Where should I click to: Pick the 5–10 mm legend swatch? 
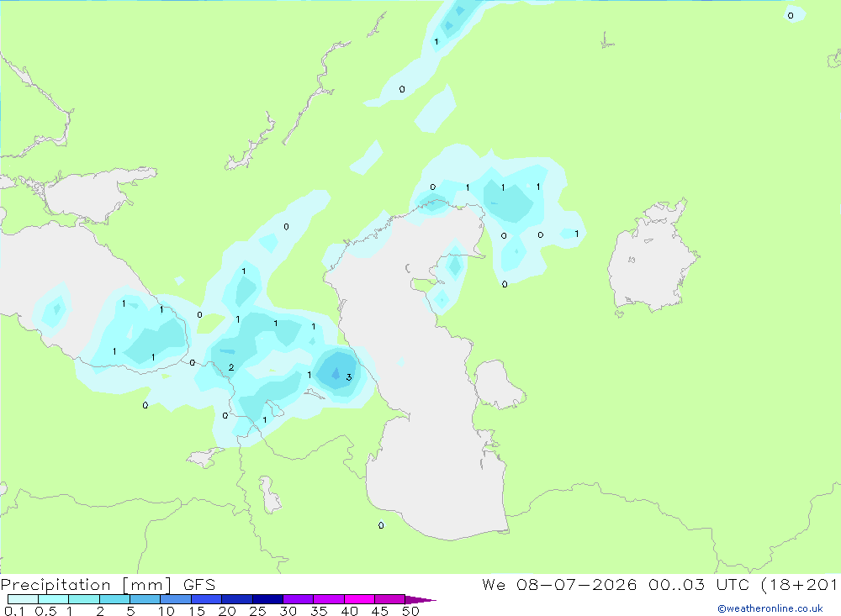[x=145, y=599]
